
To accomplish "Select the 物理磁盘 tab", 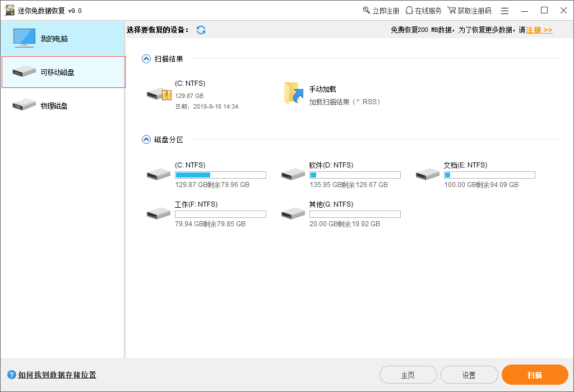I will (x=63, y=106).
